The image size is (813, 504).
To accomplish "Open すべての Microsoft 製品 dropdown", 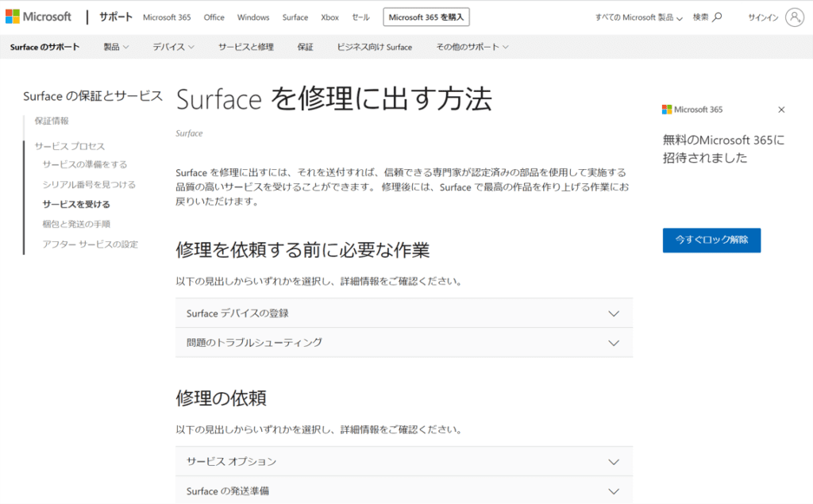I will [x=639, y=17].
